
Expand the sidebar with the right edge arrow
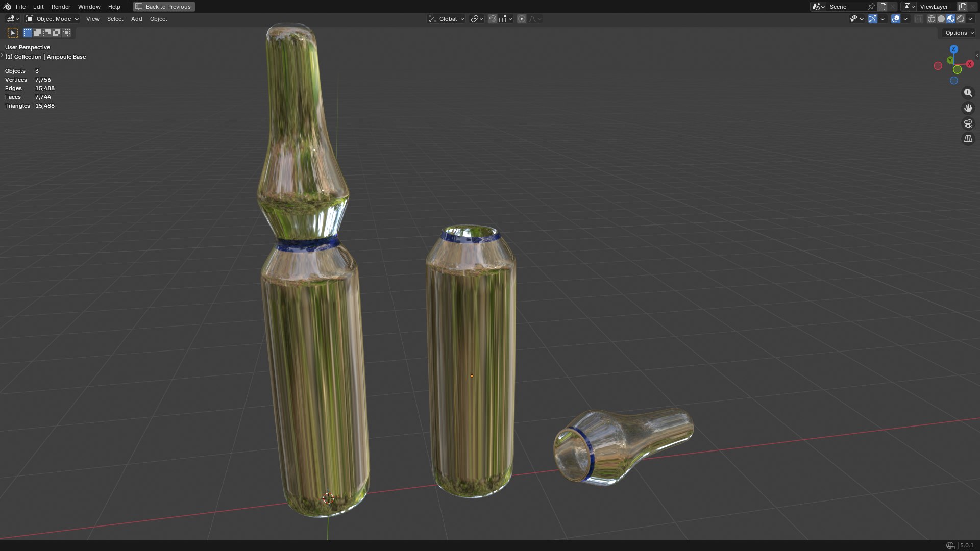pos(977,55)
